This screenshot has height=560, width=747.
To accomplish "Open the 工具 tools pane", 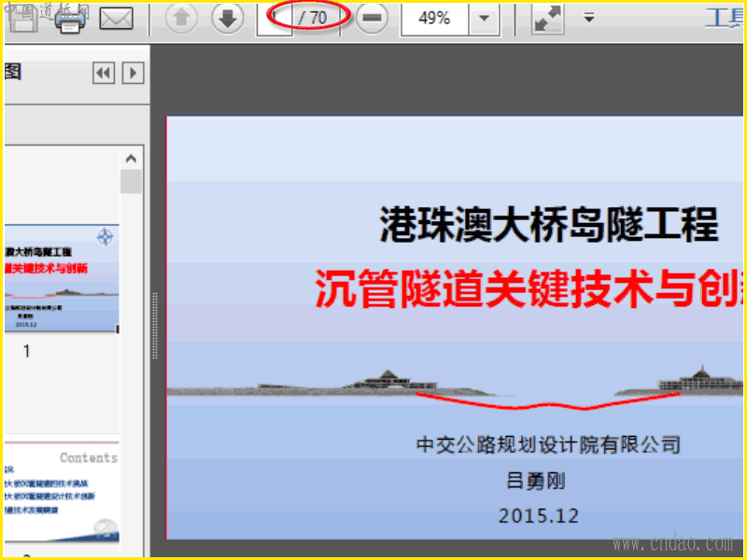I will coord(725,18).
